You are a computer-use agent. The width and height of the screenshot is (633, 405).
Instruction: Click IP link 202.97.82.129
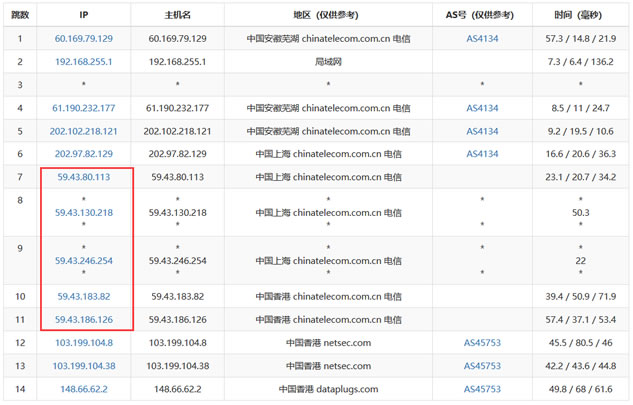[x=83, y=154]
